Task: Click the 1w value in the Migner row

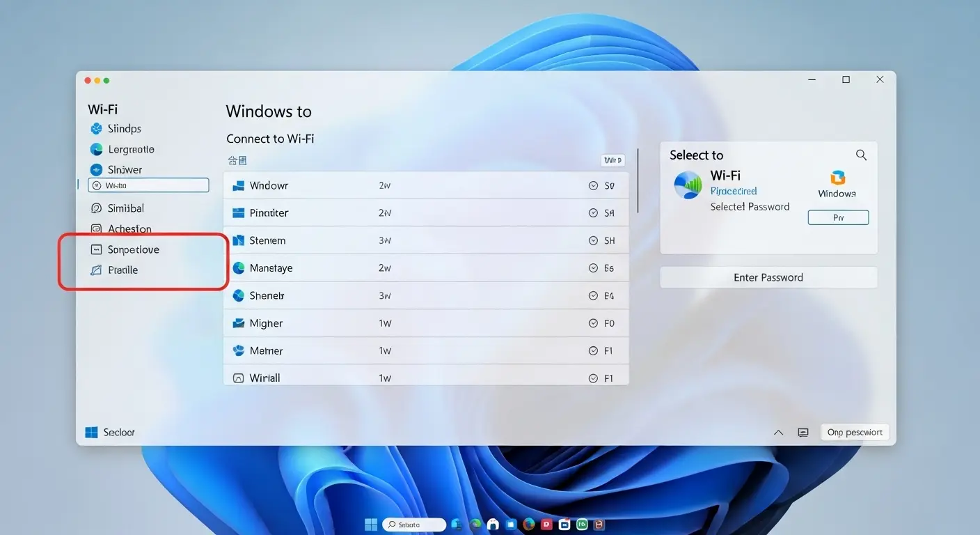Action: click(x=385, y=323)
